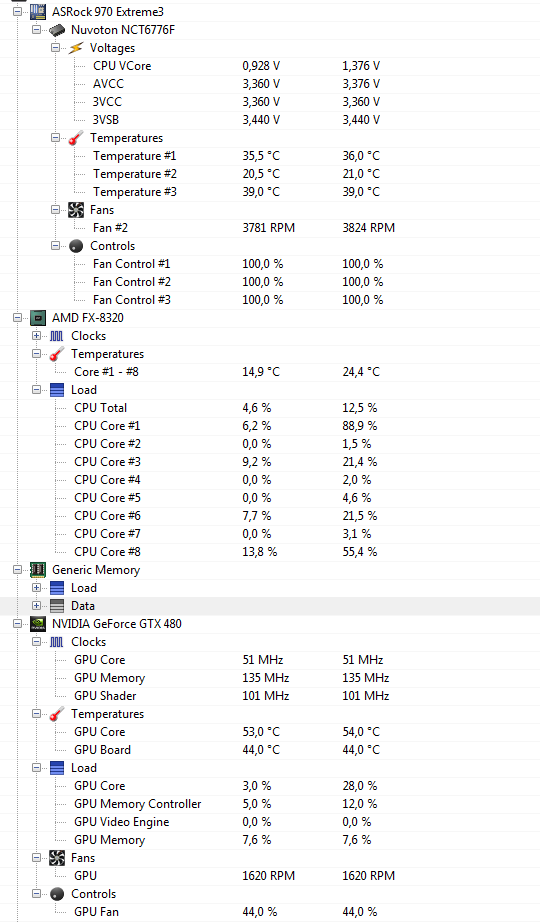Collapse the NVIDIA GeForce GTX 480 tree
Screen dimensions: 540x923
click(x=18, y=624)
